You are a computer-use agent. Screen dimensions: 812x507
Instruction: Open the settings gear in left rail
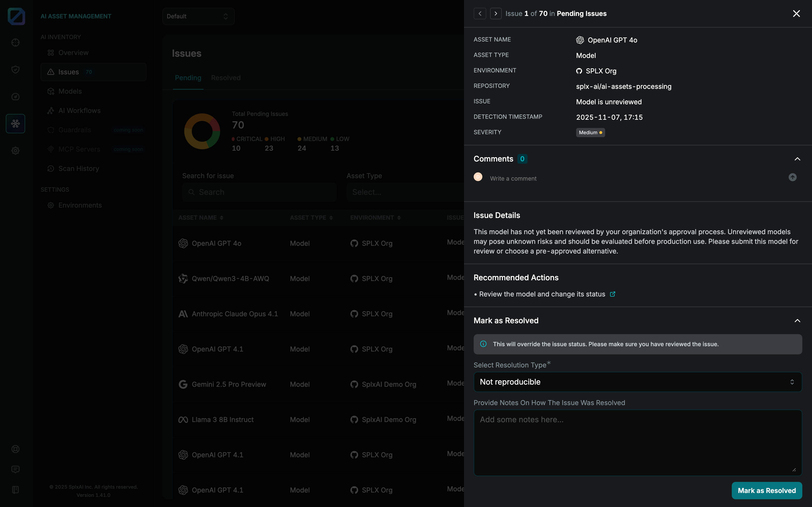tap(15, 151)
